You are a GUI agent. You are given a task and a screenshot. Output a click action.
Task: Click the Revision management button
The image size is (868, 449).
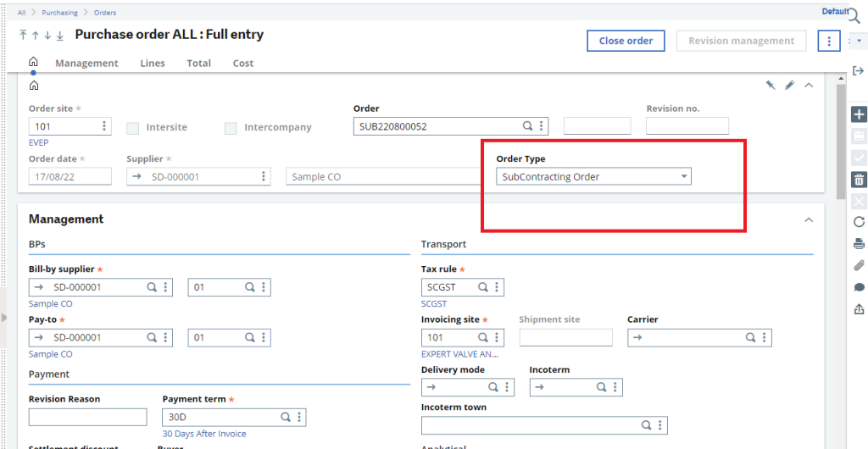741,41
